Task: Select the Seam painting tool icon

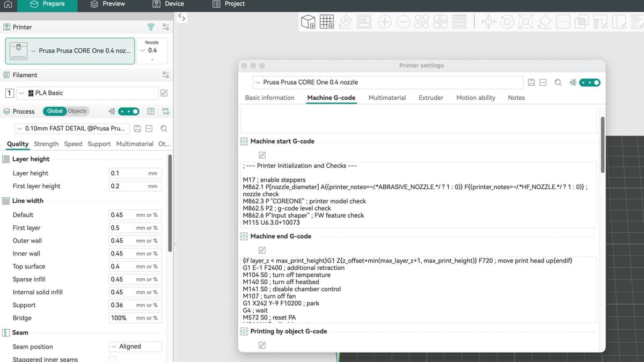Action: pos(619,22)
